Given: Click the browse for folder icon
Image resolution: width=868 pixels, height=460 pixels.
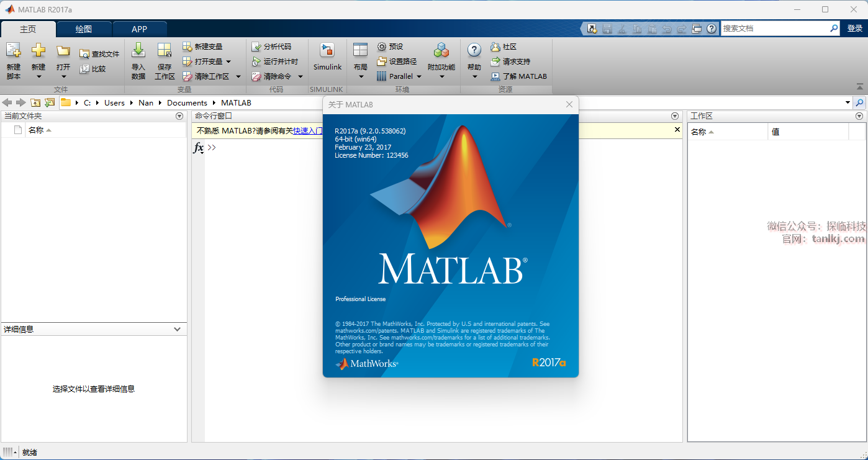Looking at the screenshot, I should click(x=50, y=102).
